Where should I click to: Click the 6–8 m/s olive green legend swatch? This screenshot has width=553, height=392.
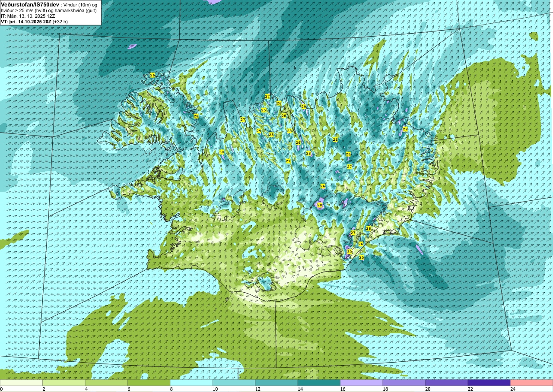point(149,383)
